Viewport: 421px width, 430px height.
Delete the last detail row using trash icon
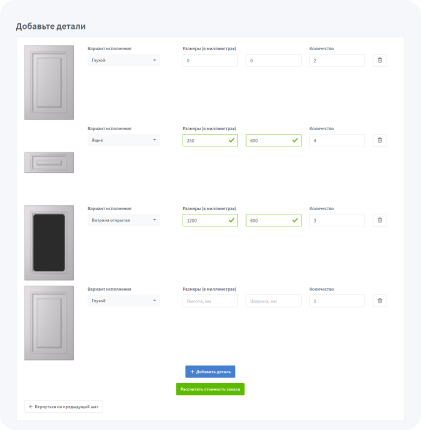point(380,301)
